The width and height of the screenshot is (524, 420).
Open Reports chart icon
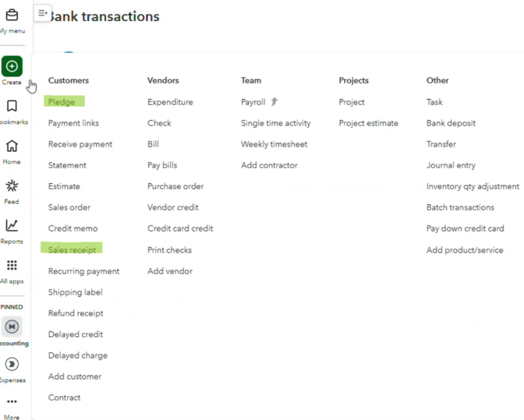pyautogui.click(x=12, y=226)
